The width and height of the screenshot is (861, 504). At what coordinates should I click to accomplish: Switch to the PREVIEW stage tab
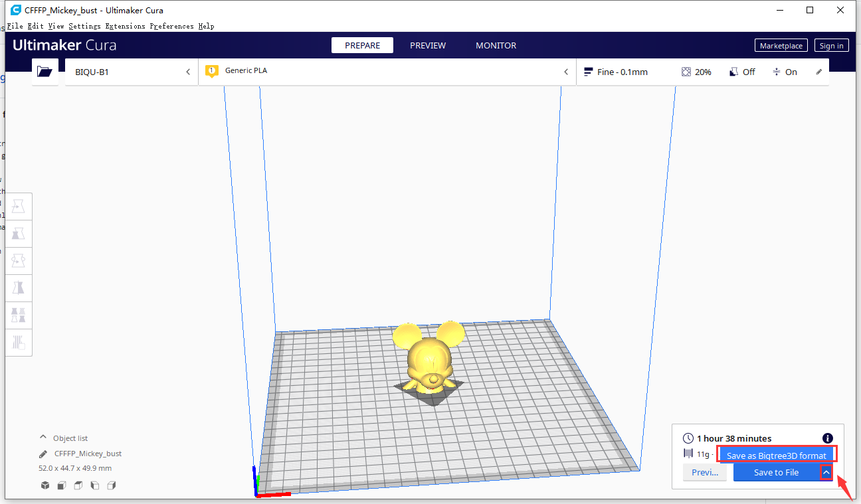(x=428, y=45)
